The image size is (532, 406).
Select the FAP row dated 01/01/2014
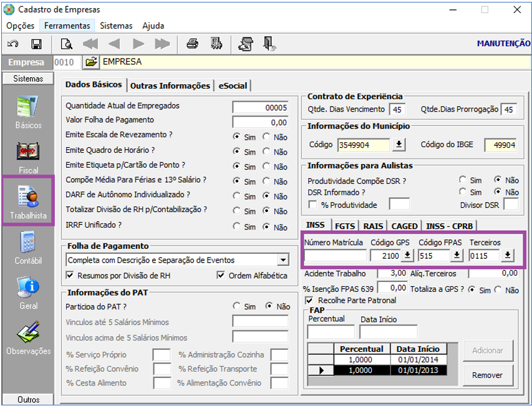coord(377,359)
